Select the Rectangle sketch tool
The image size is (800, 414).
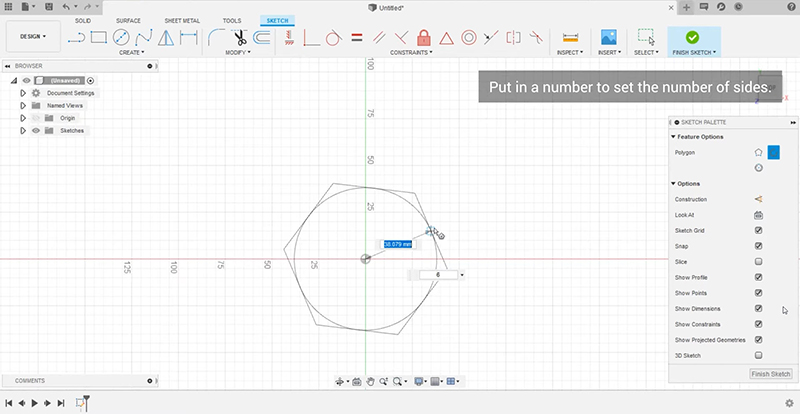click(99, 38)
